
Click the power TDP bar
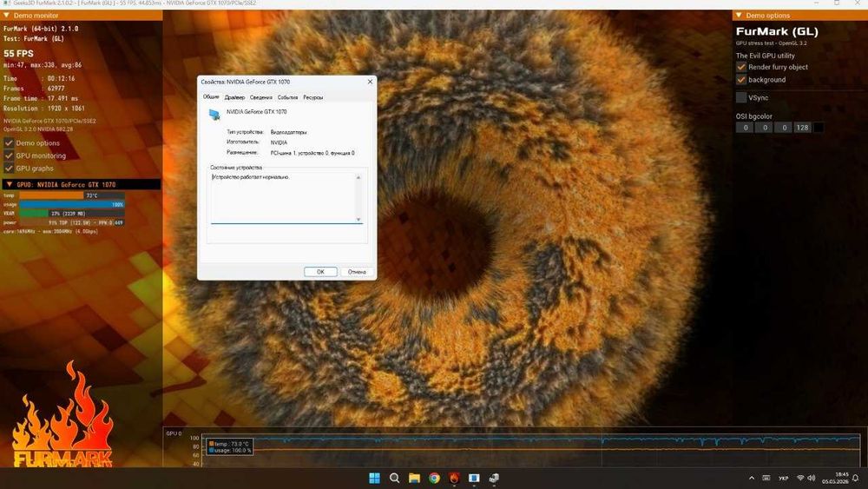71,222
